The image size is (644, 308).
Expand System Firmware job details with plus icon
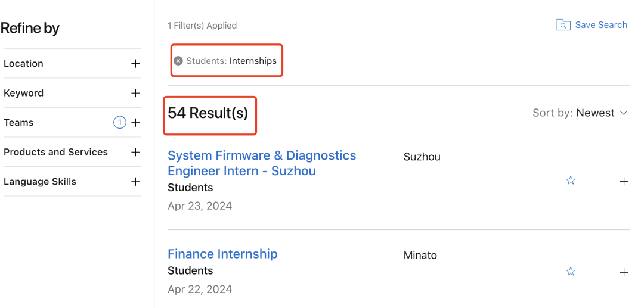[x=624, y=181]
